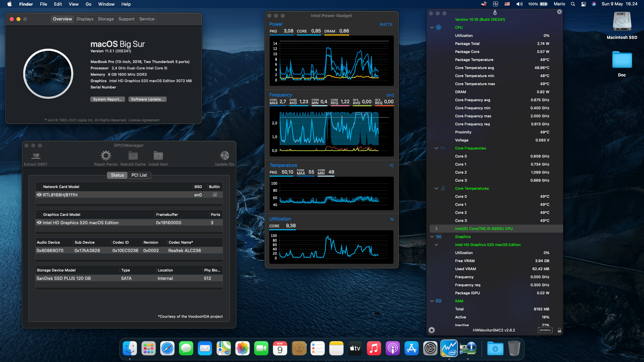Switch to Service tab in About This Mac
644x362 pixels.
[147, 19]
